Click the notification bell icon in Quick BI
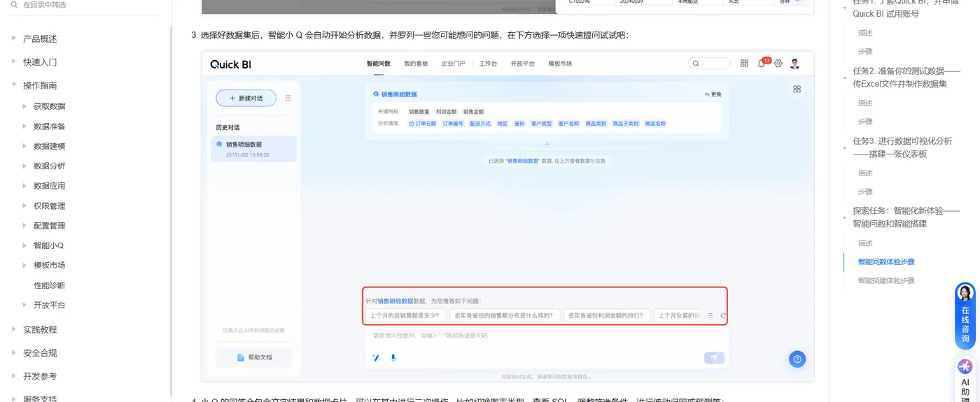Image resolution: width=980 pixels, height=402 pixels. pos(762,64)
